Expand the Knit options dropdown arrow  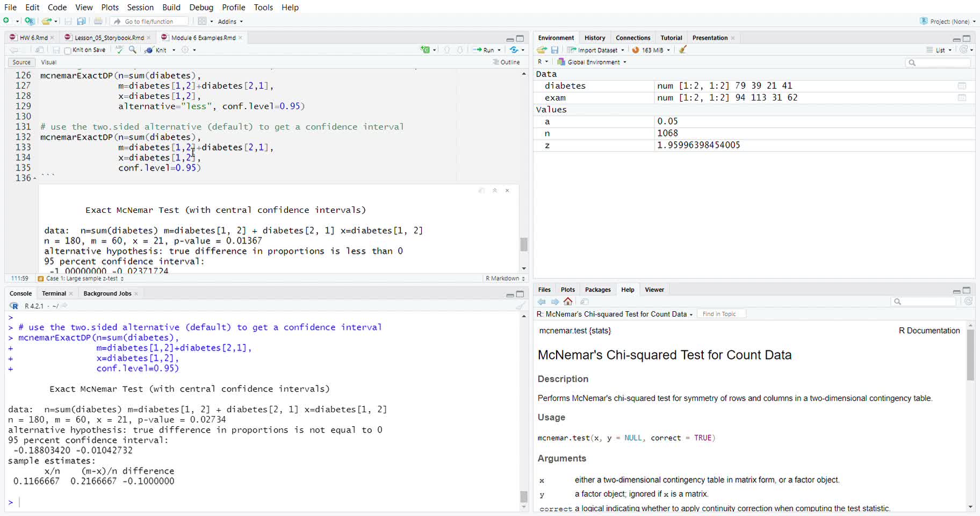click(x=174, y=50)
